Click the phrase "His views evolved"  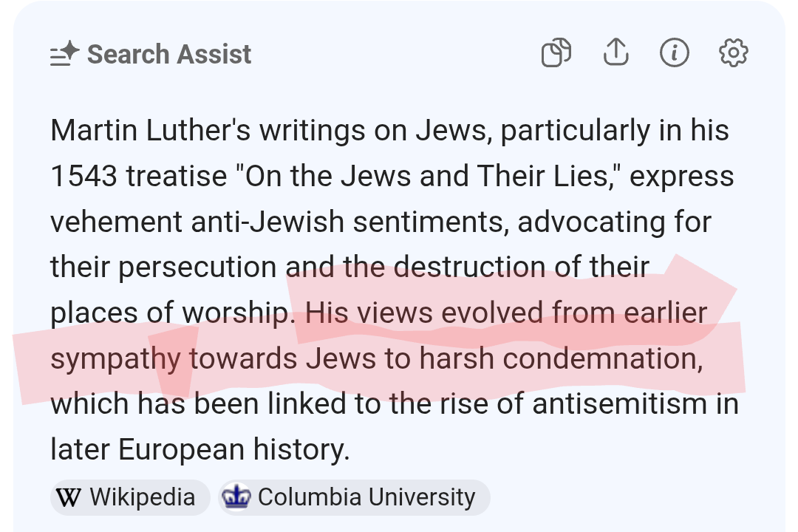(424, 313)
